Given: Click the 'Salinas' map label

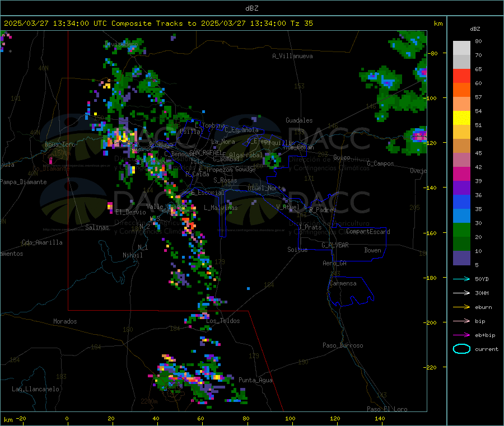Looking at the screenshot, I should [97, 227].
